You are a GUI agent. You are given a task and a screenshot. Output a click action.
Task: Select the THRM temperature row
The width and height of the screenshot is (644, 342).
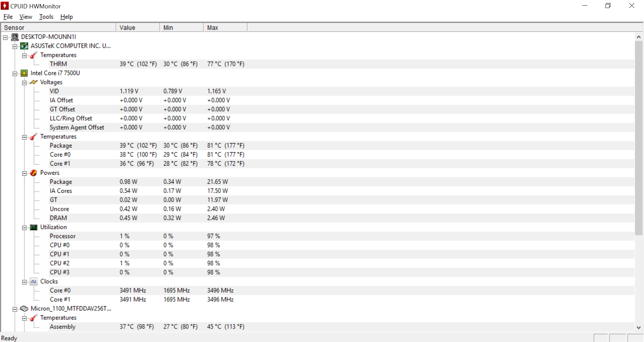58,64
